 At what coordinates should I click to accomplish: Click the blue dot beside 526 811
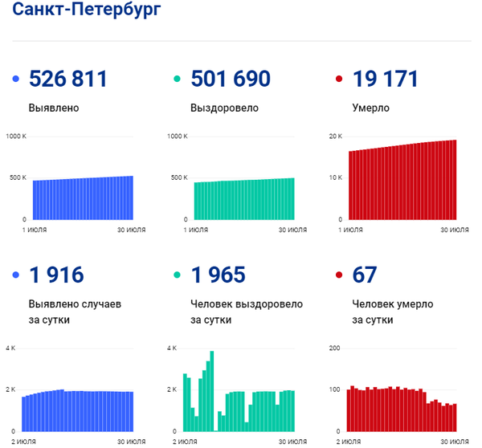click(x=17, y=79)
